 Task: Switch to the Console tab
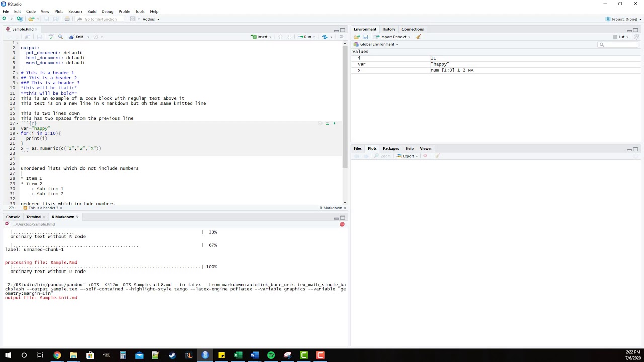point(13,217)
